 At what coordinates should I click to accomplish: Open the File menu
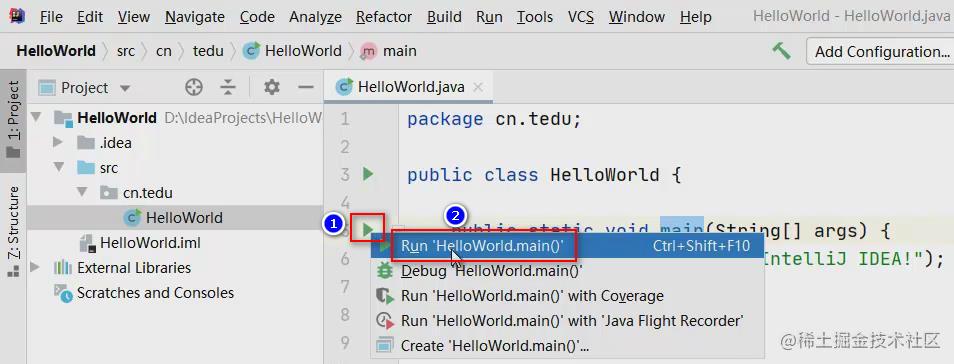pos(51,16)
